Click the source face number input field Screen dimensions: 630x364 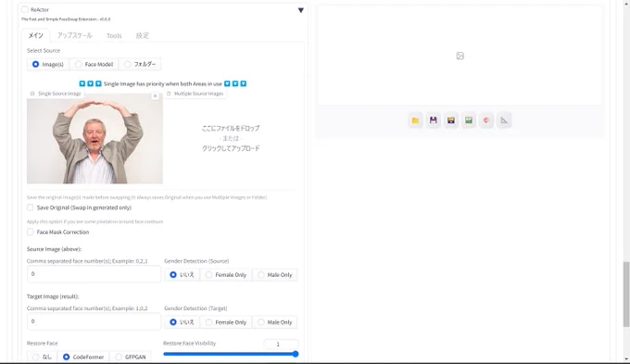pyautogui.click(x=94, y=274)
